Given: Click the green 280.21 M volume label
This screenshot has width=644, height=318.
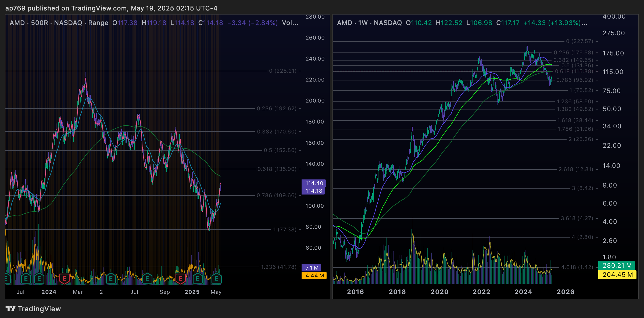Looking at the screenshot, I should coord(617,266).
